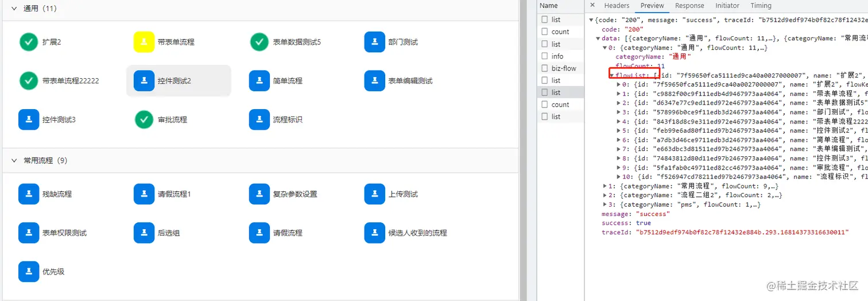Open the 带表单流程 flow label
Viewport: 868px width, 301px height.
coord(176,42)
